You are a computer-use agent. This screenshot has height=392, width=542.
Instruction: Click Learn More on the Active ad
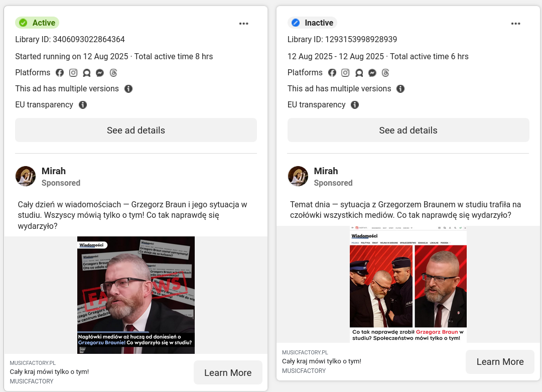tap(228, 372)
